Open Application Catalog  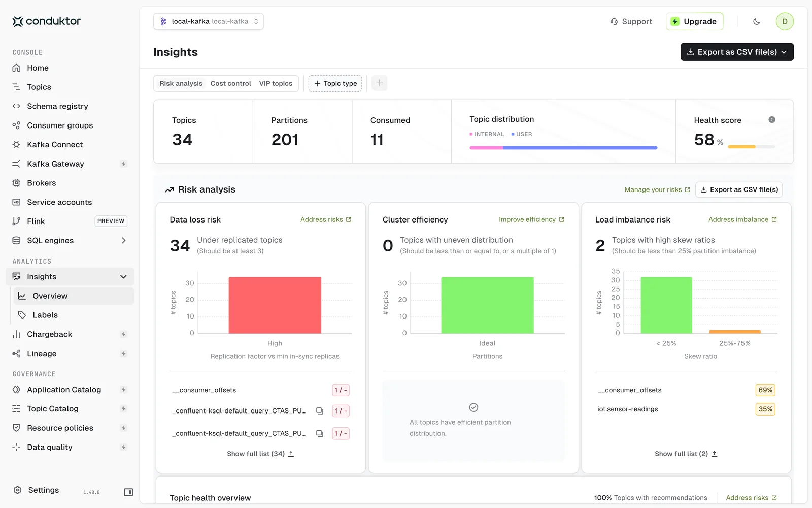pos(70,390)
